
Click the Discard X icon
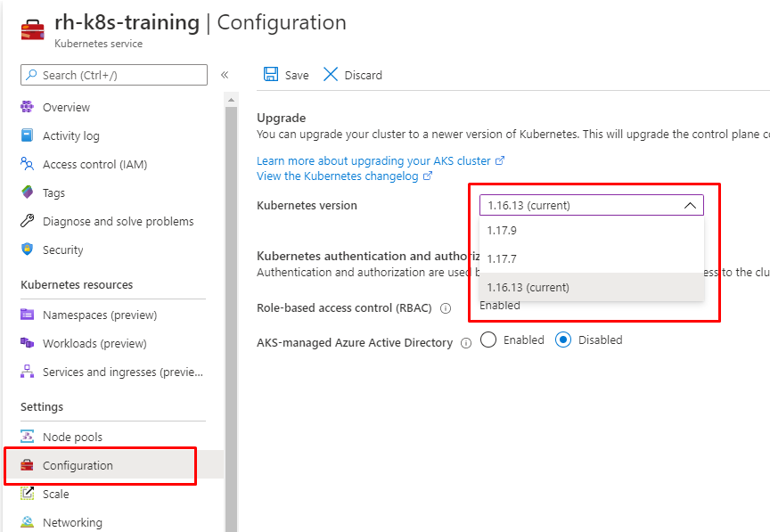(331, 74)
